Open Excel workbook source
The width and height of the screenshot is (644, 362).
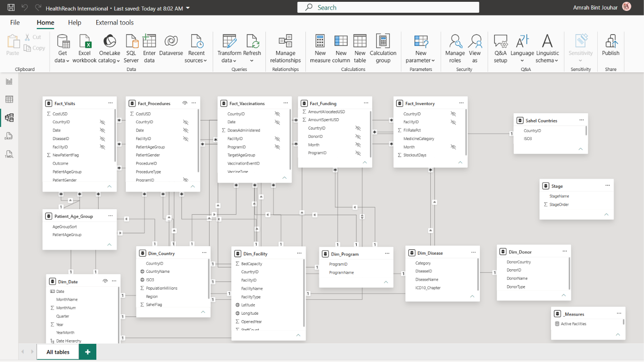[85, 42]
